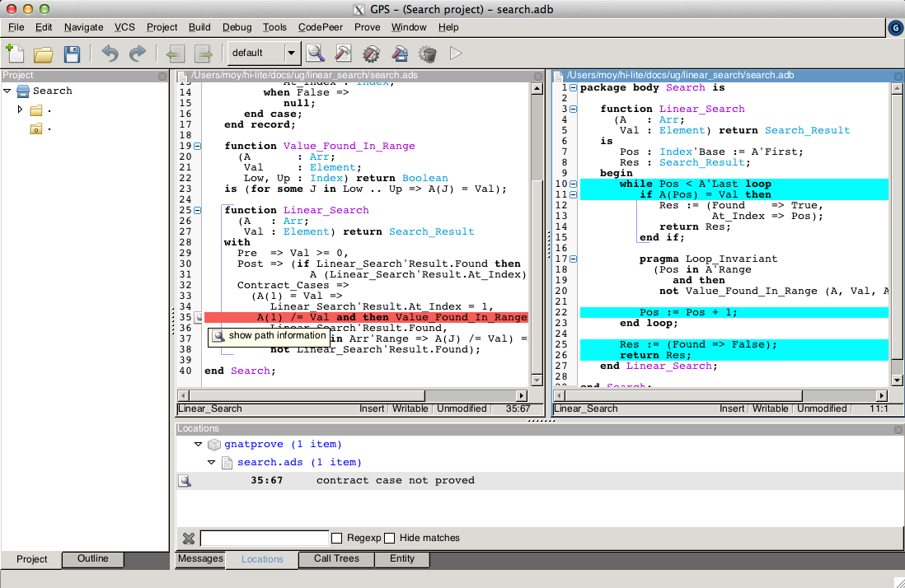
Task: Click the search.adb horizontal scrollbar
Action: coord(720,395)
